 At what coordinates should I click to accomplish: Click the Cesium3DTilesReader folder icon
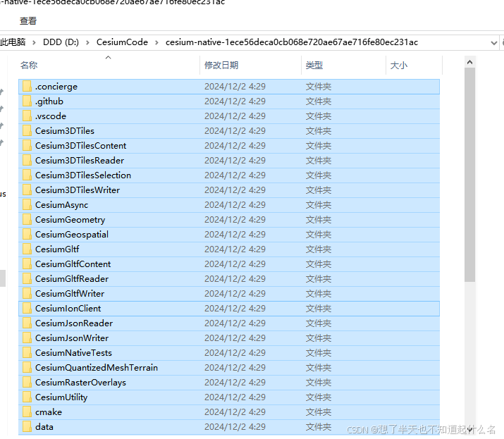27,161
